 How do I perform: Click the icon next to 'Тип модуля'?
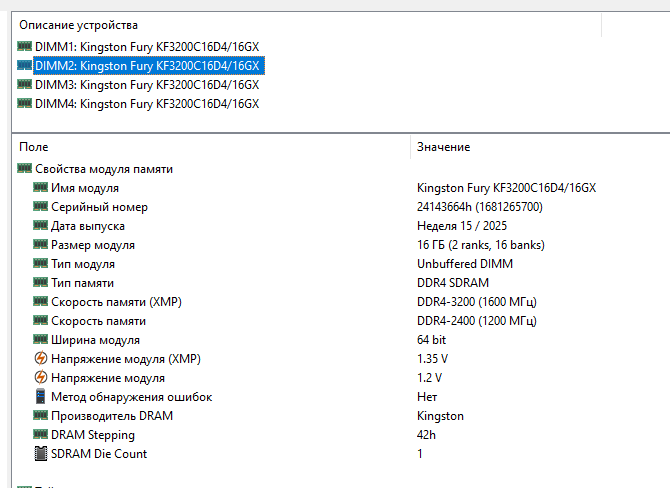click(x=41, y=263)
